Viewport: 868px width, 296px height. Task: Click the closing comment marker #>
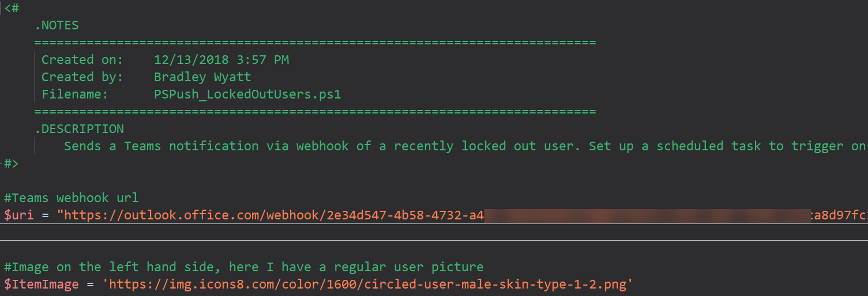(x=12, y=164)
